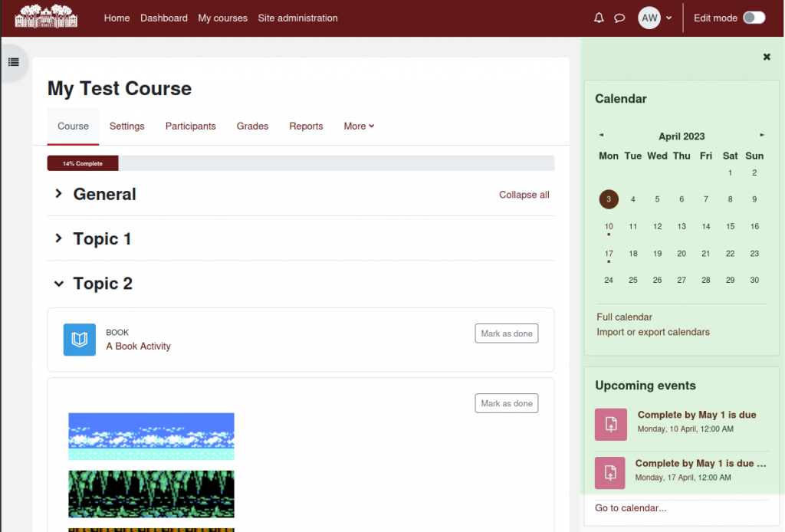The image size is (785, 532).
Task: Click Import or export calendars
Action: pyautogui.click(x=653, y=332)
